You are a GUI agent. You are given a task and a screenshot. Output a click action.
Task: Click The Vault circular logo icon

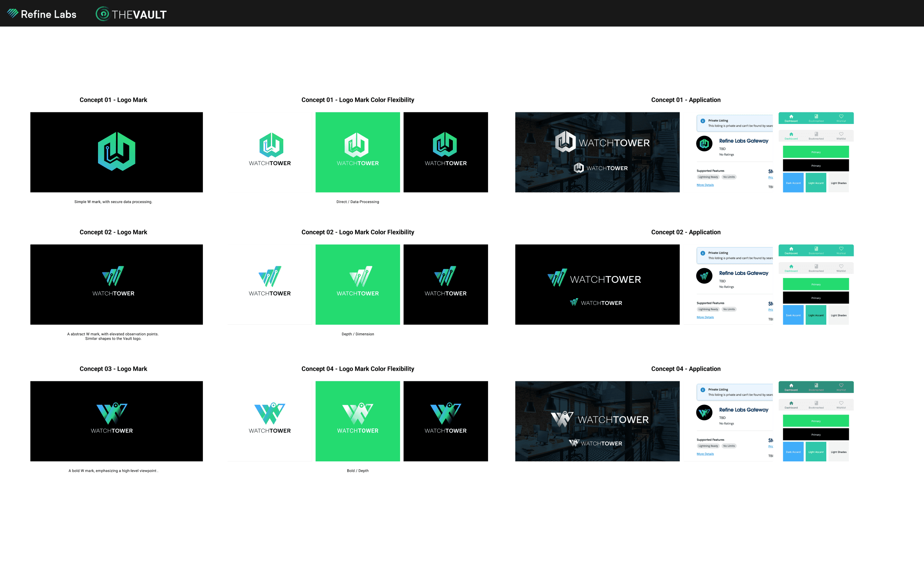pyautogui.click(x=103, y=14)
